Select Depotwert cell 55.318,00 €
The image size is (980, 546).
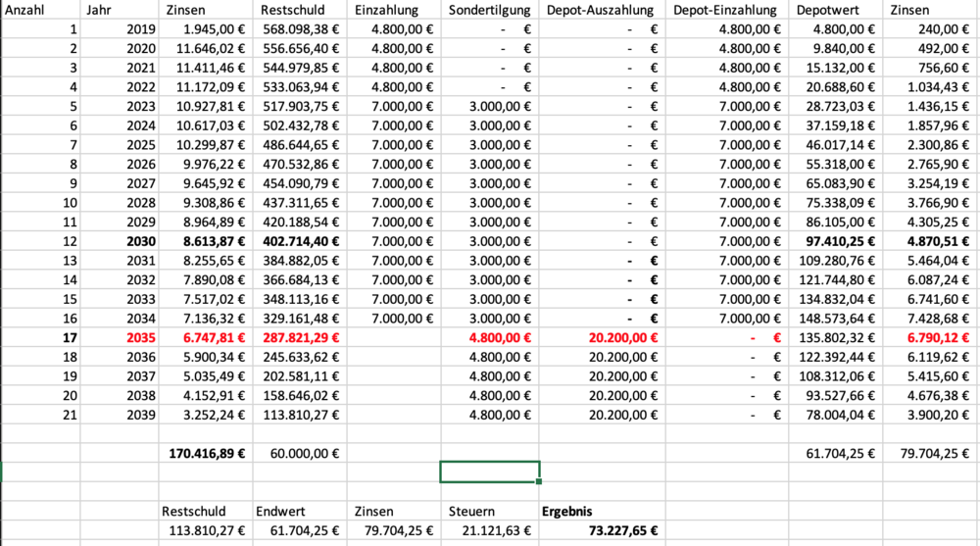(x=836, y=165)
